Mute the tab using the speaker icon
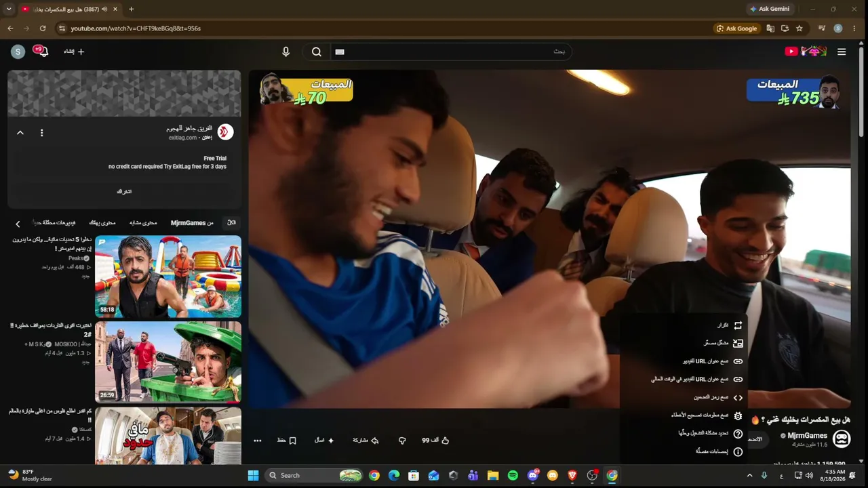Screen dimensions: 868x488 click(104, 9)
